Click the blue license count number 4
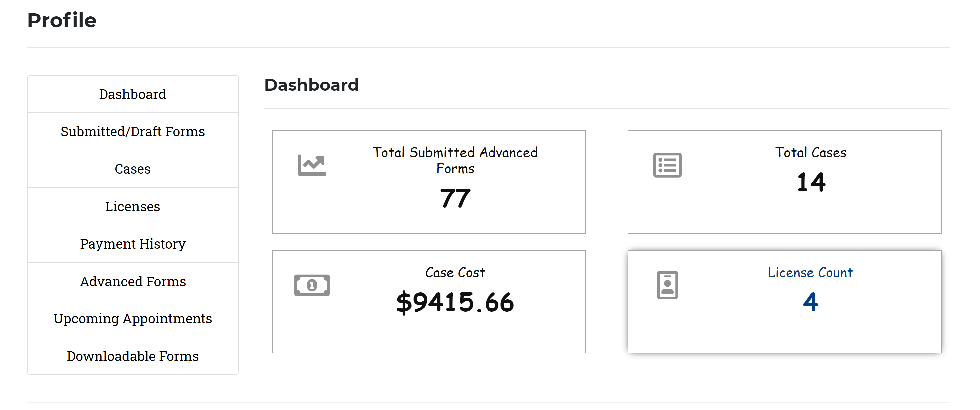Screen dimensions: 980x410 [810, 302]
